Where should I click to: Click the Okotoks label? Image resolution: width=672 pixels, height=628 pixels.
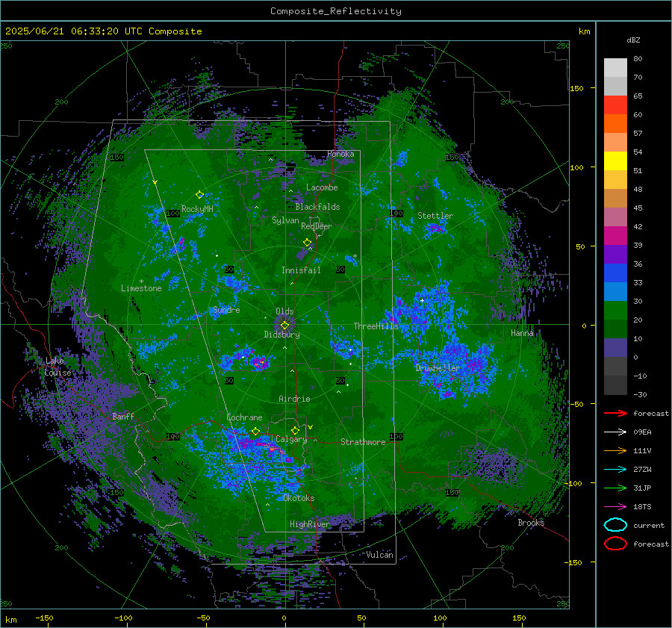299,498
